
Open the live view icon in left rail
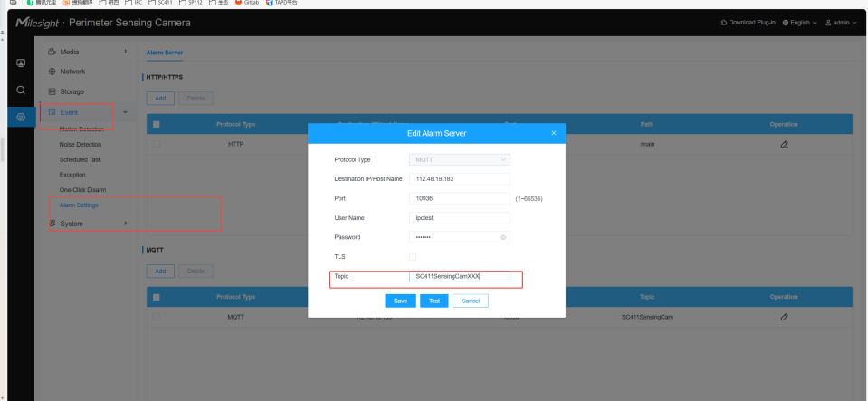tap(21, 63)
